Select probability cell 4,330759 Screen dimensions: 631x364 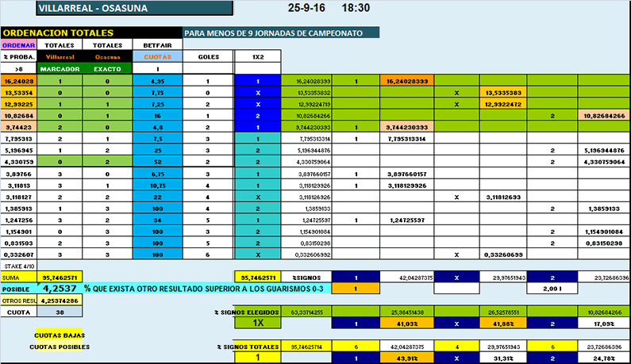point(18,162)
